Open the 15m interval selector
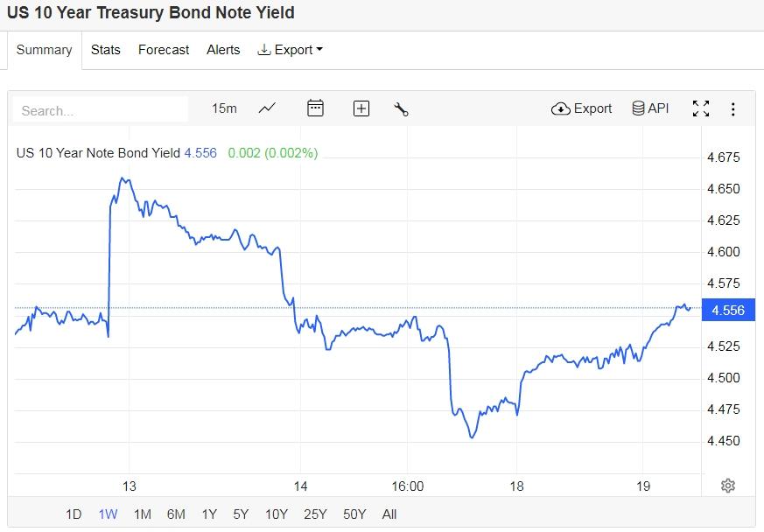Viewport: 764px width, 532px height. coord(224,108)
